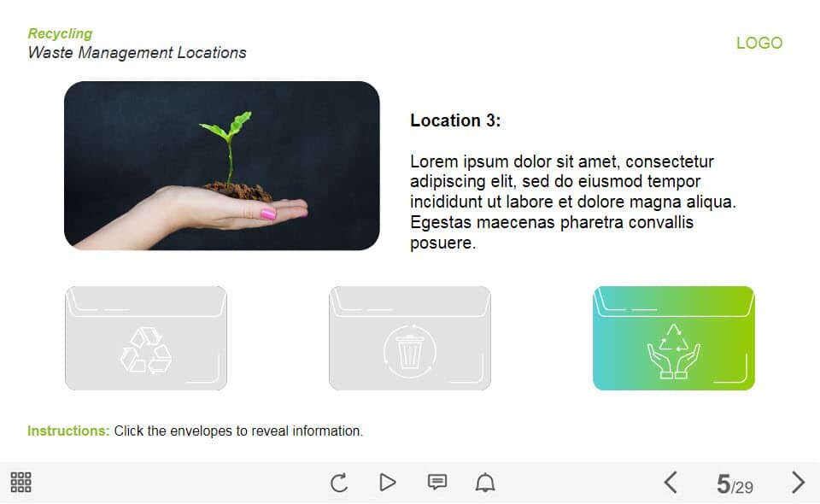Open the slide grid menu icon
The image size is (820, 504).
point(20,482)
